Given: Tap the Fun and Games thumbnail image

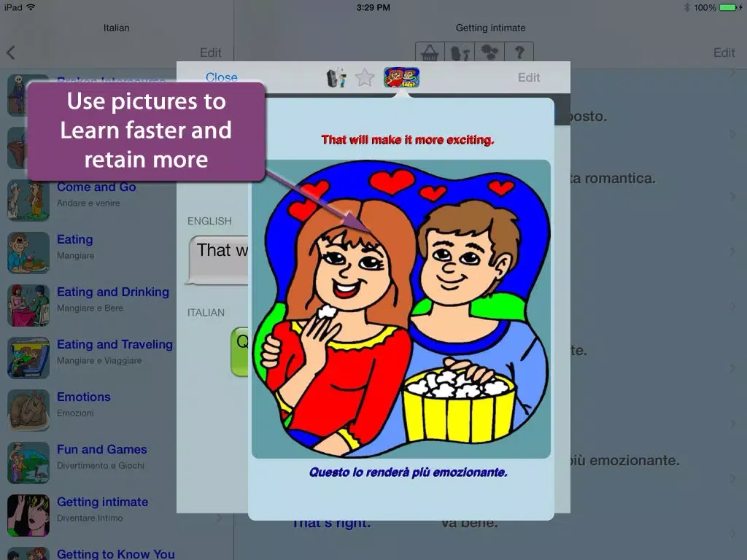Looking at the screenshot, I should tap(28, 462).
